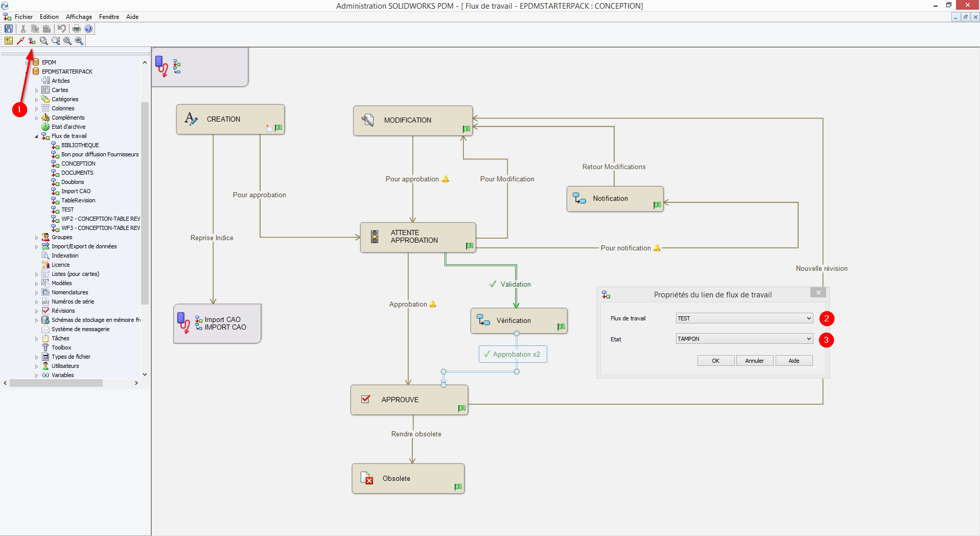The image size is (980, 536).
Task: Select the CONCEPTION workflow in the tree
Action: tap(78, 164)
